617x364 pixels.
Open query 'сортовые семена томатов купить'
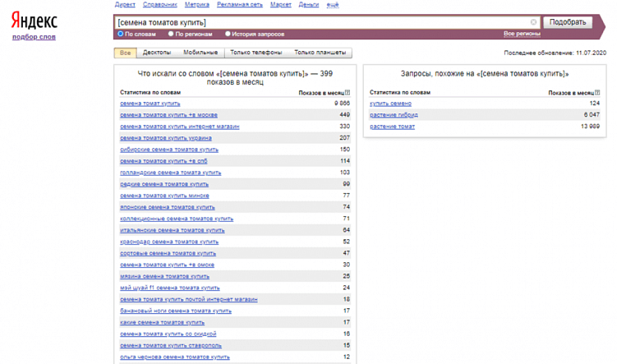pos(168,253)
